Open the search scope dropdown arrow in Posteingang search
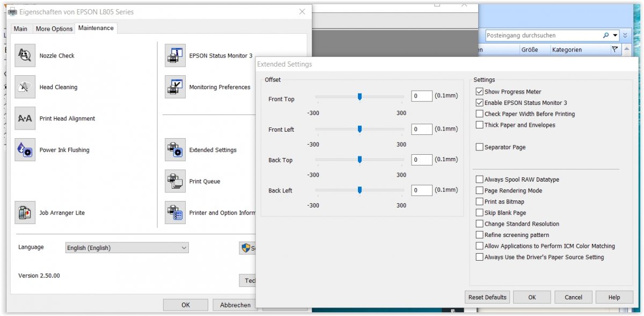The width and height of the screenshot is (644, 316). pos(616,35)
